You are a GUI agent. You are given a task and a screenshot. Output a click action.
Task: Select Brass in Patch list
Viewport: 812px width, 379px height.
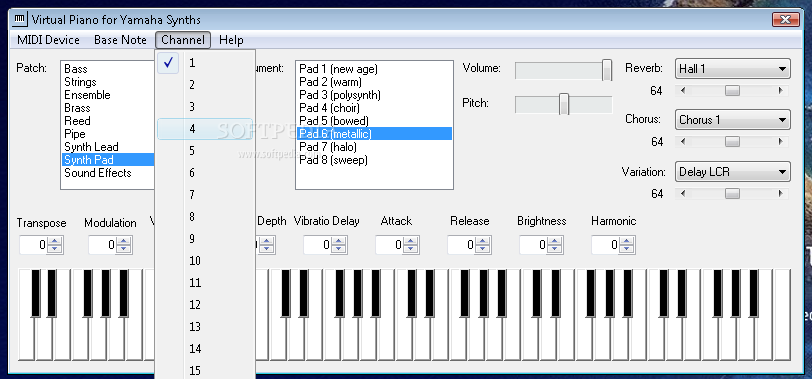pyautogui.click(x=108, y=108)
